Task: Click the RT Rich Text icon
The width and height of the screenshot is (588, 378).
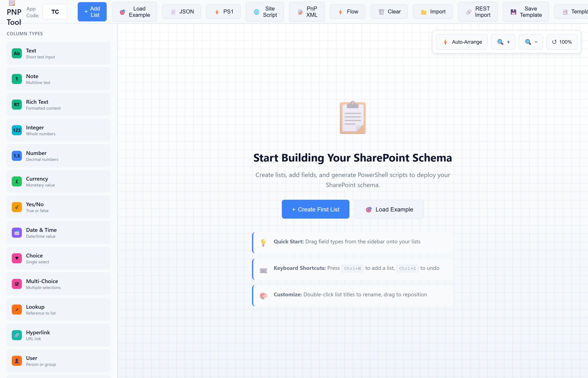Action: tap(17, 105)
